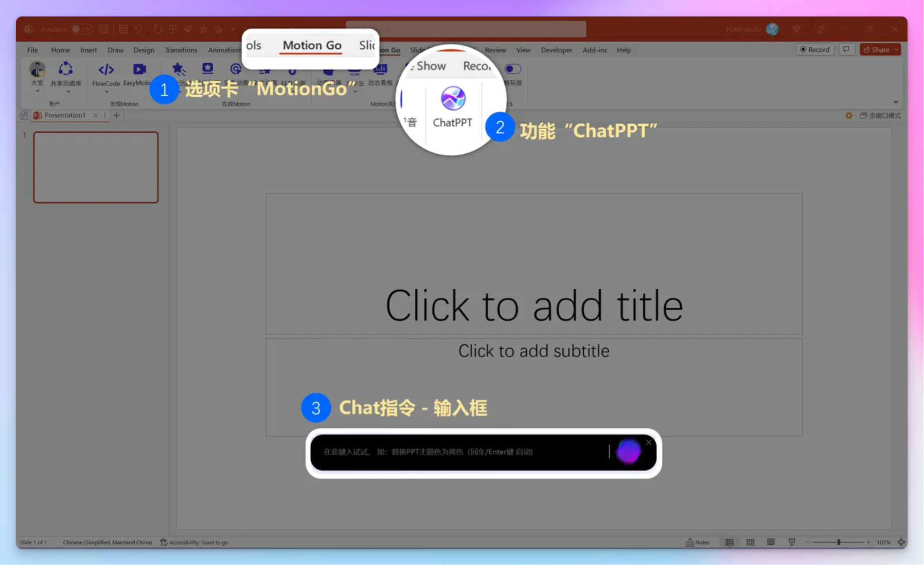Click the Share button
Viewport: 924px width, 565px height.
[x=878, y=49]
